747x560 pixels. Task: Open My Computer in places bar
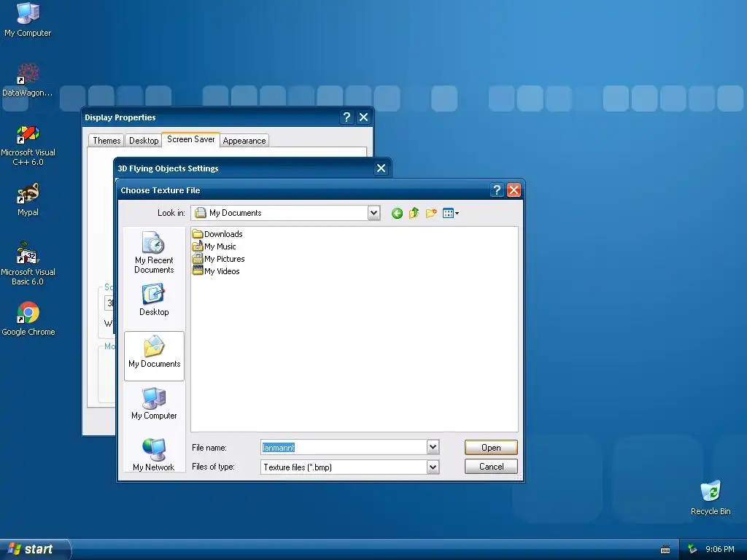154,403
